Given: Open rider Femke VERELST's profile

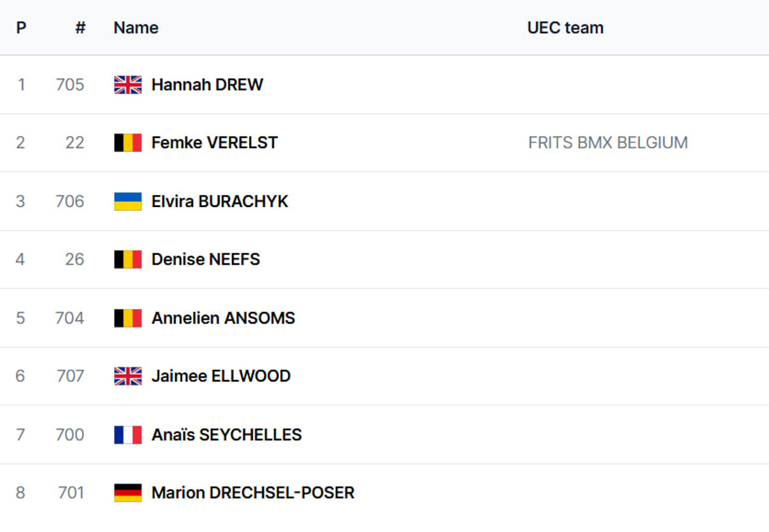Looking at the screenshot, I should [x=214, y=142].
